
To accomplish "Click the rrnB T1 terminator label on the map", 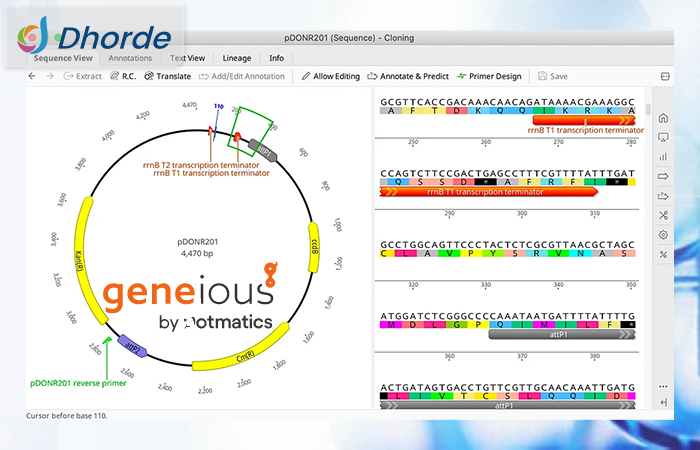I will click(x=211, y=173).
